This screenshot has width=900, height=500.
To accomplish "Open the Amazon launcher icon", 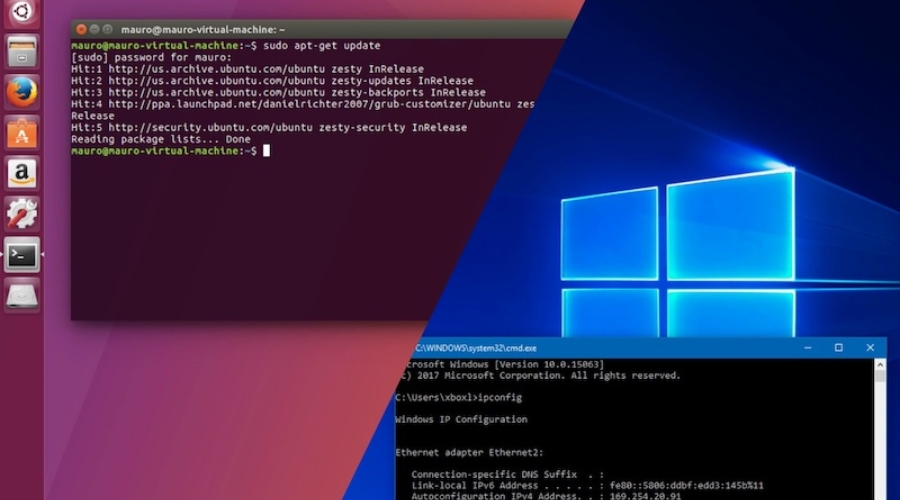I will 22,173.
